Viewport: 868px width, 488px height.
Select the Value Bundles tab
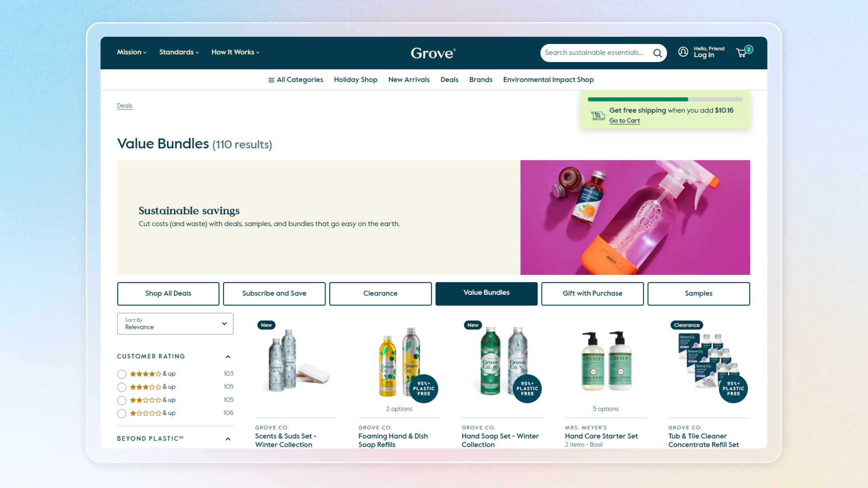coord(486,293)
